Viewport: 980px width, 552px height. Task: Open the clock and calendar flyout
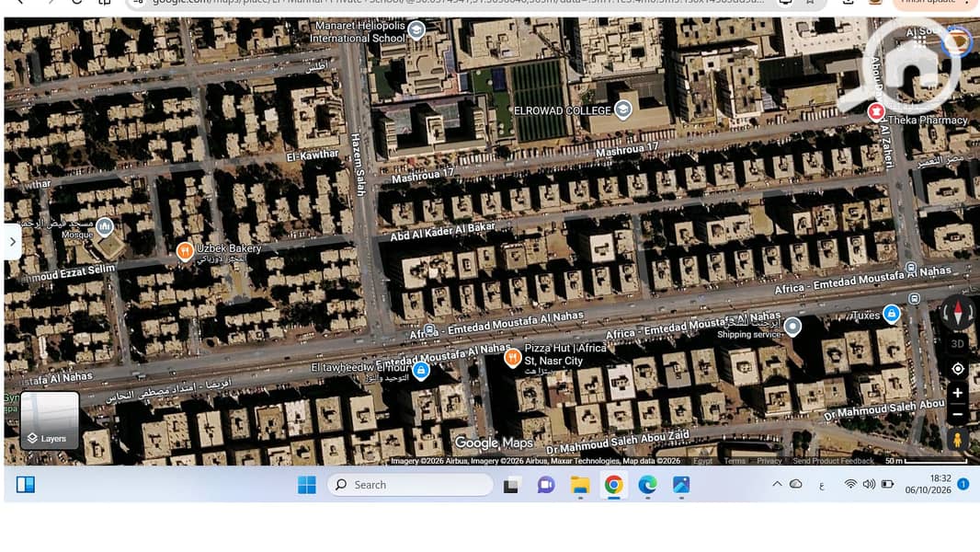929,484
